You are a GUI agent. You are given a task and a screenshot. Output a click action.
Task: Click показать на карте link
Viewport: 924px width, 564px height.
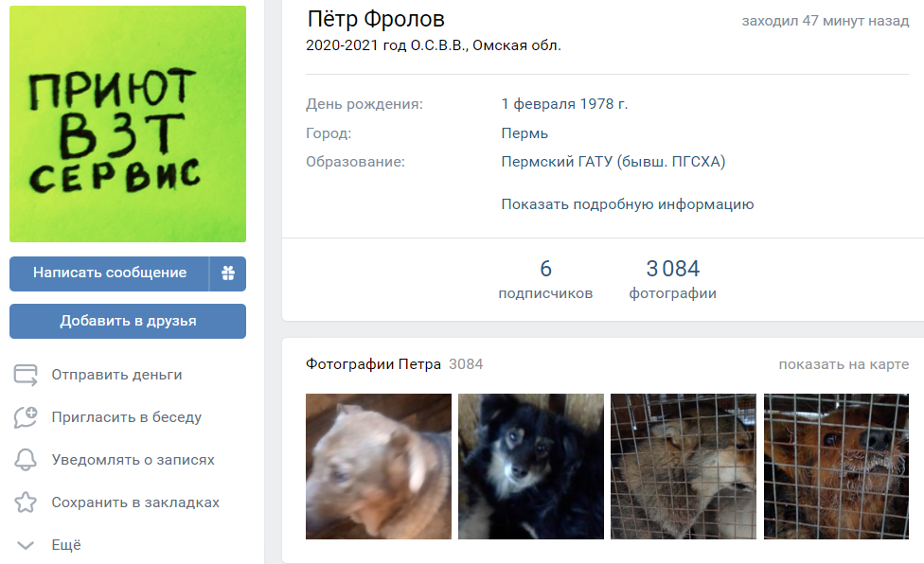tap(844, 364)
